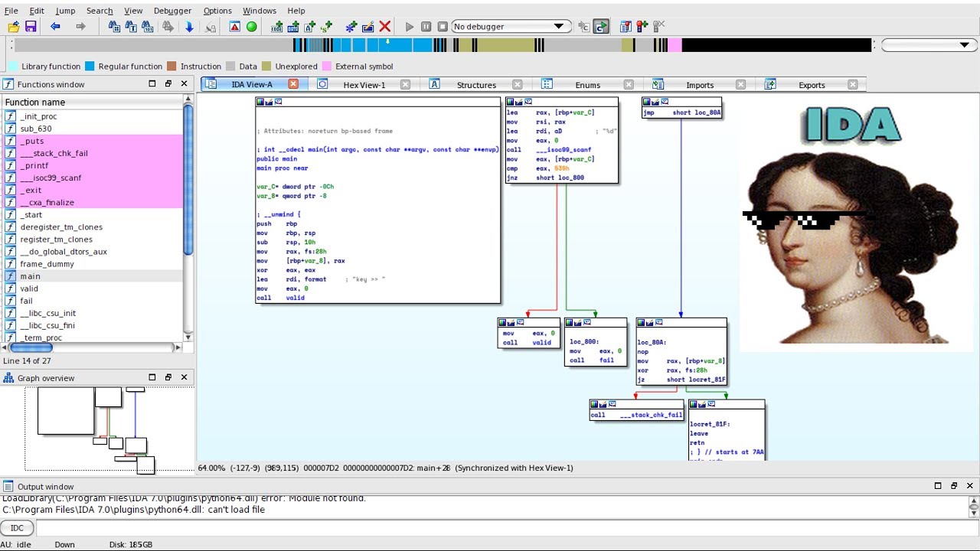The image size is (980, 551).
Task: Close the Hex View-1 tab
Action: click(405, 85)
